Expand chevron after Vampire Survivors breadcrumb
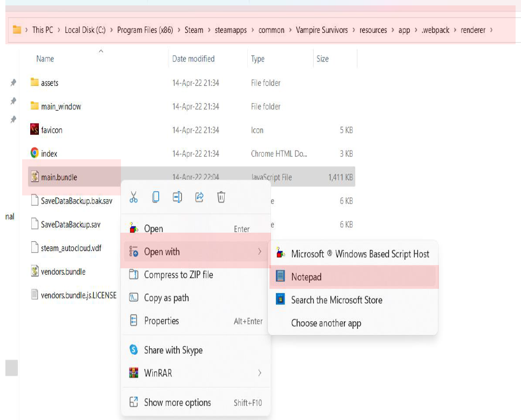The width and height of the screenshot is (521, 420). (x=354, y=30)
